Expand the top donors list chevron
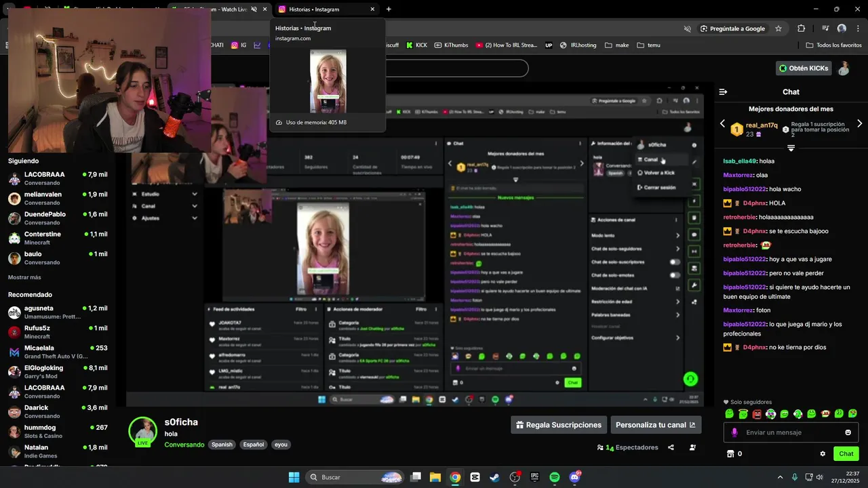Image resolution: width=868 pixels, height=488 pixels. click(791, 148)
